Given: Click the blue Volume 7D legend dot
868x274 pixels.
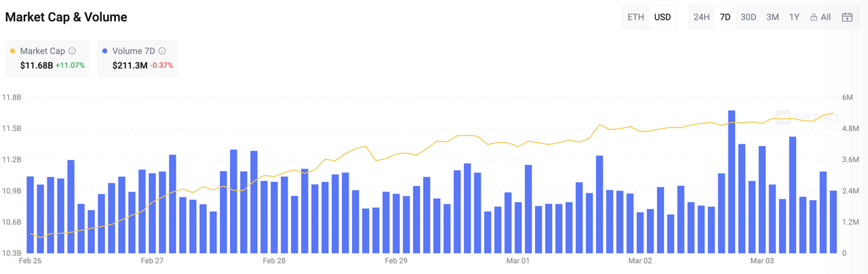Looking at the screenshot, I should [104, 51].
